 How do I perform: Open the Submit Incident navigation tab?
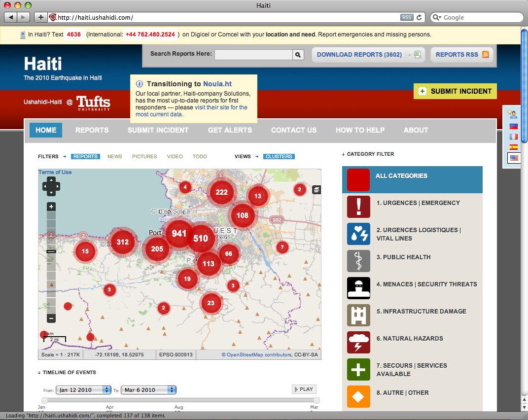158,130
